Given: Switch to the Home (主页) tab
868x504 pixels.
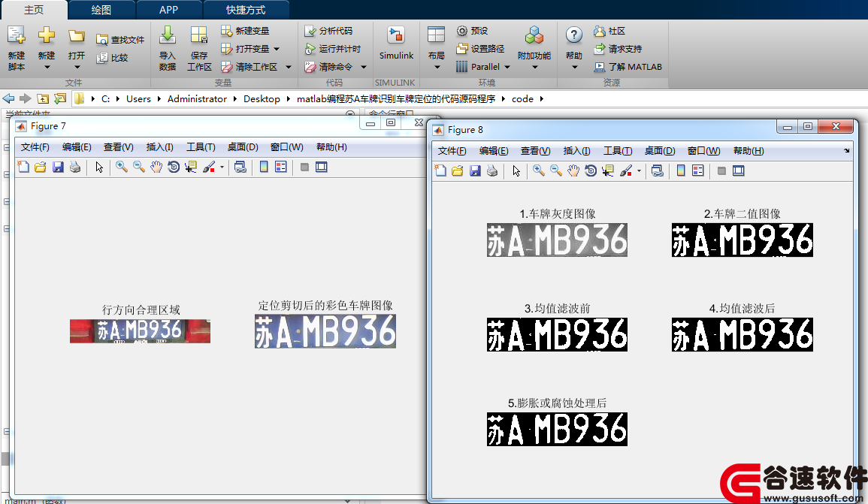Looking at the screenshot, I should point(34,10).
